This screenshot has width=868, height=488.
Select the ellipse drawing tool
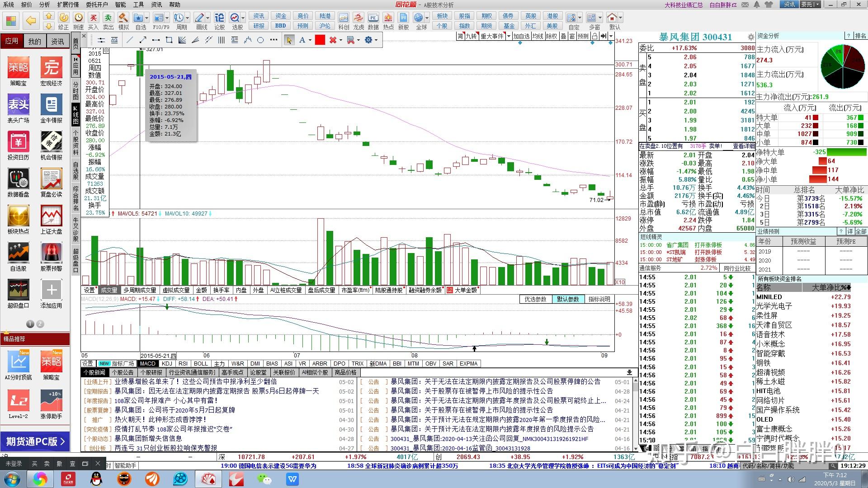(260, 40)
